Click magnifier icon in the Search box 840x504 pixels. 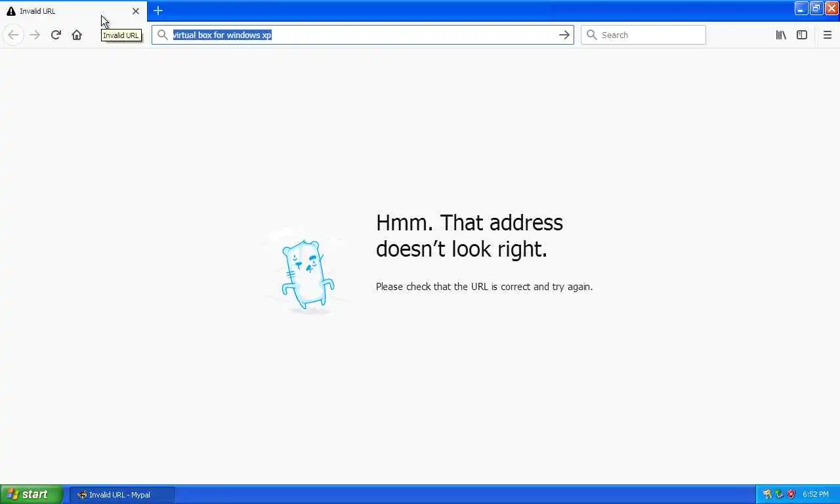[x=591, y=35]
